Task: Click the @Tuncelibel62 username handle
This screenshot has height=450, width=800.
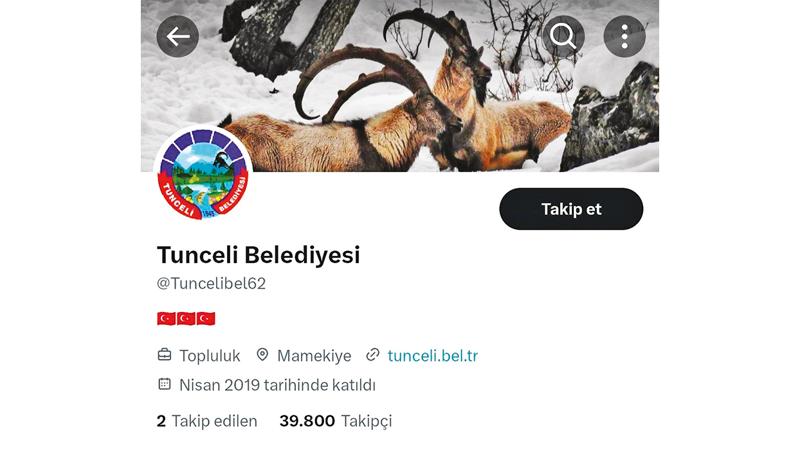Action: 211,283
